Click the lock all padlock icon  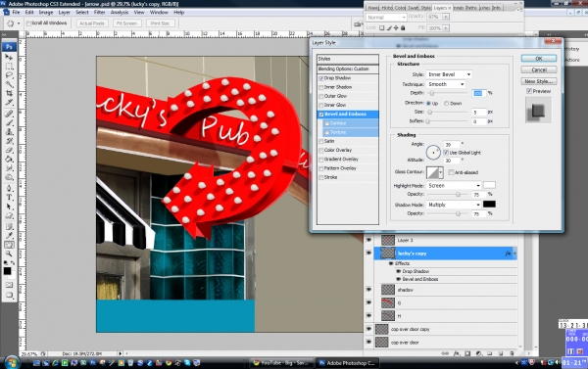pyautogui.click(x=403, y=27)
